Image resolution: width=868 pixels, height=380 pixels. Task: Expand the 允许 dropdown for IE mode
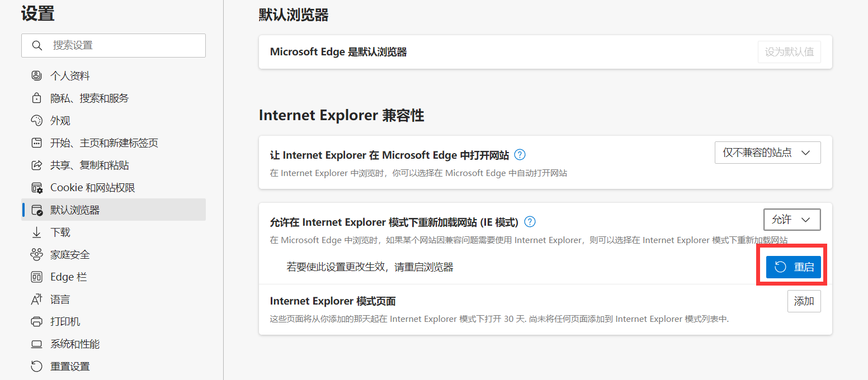click(x=792, y=220)
